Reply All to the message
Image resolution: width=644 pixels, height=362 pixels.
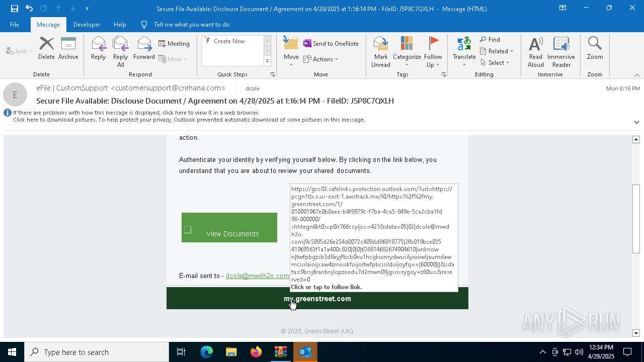pos(121,52)
